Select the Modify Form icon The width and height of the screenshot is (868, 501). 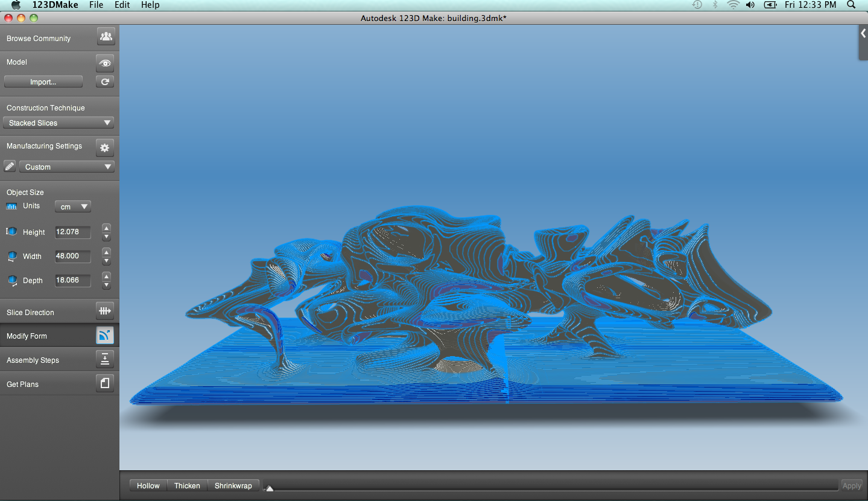105,336
